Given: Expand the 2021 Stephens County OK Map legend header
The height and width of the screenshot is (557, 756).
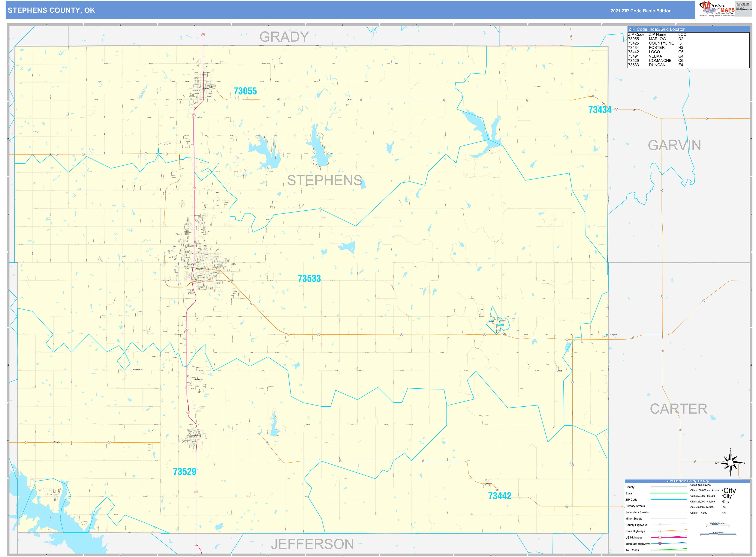Looking at the screenshot, I should [687, 481].
